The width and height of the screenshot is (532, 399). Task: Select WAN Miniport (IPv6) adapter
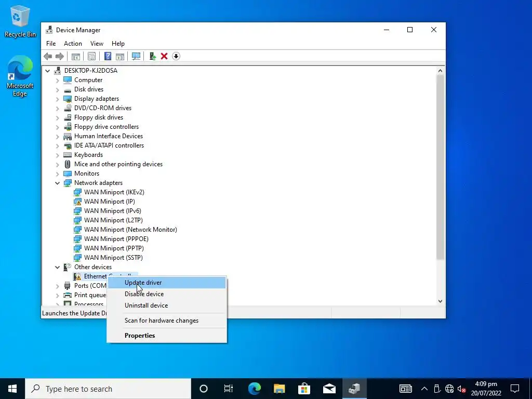point(113,211)
